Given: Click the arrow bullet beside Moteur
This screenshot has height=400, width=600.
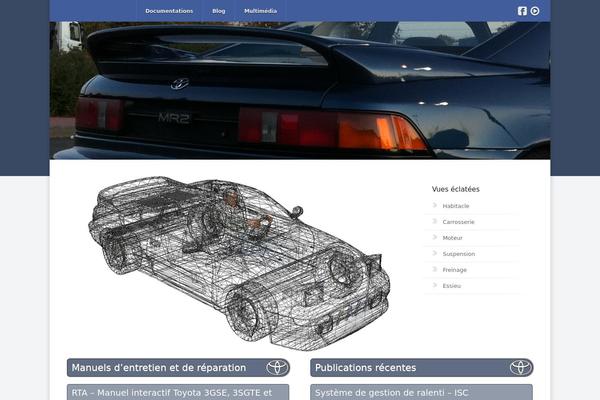Looking at the screenshot, I should pos(435,237).
